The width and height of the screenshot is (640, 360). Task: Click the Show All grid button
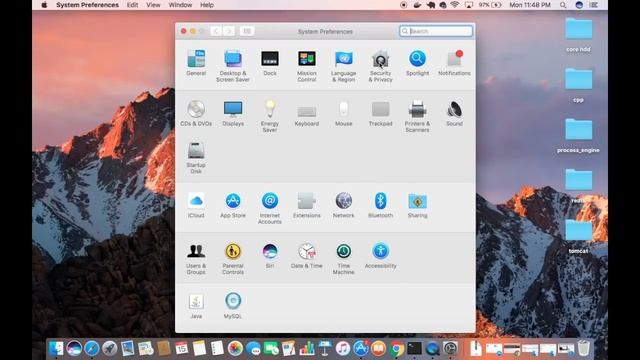click(x=247, y=31)
